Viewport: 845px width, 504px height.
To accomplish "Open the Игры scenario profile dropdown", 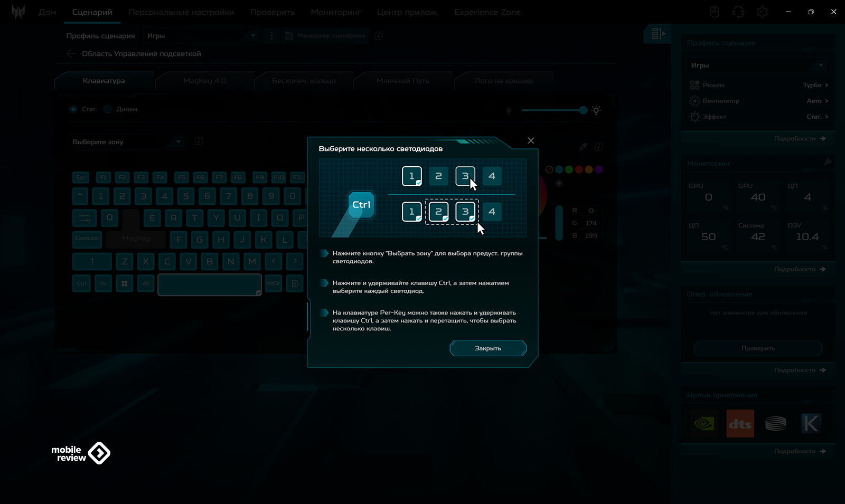I will pos(201,36).
